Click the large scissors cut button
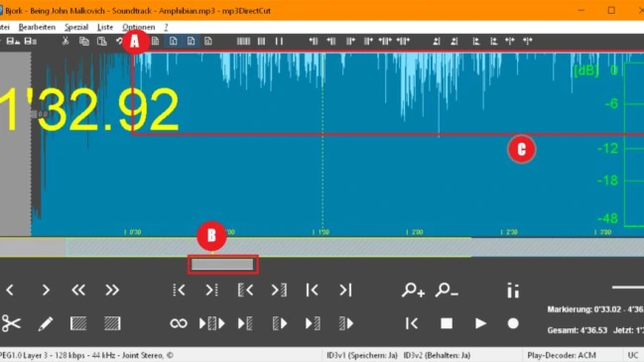The width and height of the screenshot is (644, 362). pos(11,323)
